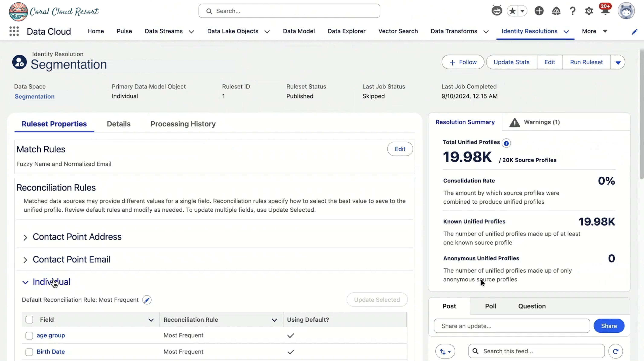Open the Reconciliation Rule column menu
Screen dimensions: 644x361
click(x=274, y=320)
